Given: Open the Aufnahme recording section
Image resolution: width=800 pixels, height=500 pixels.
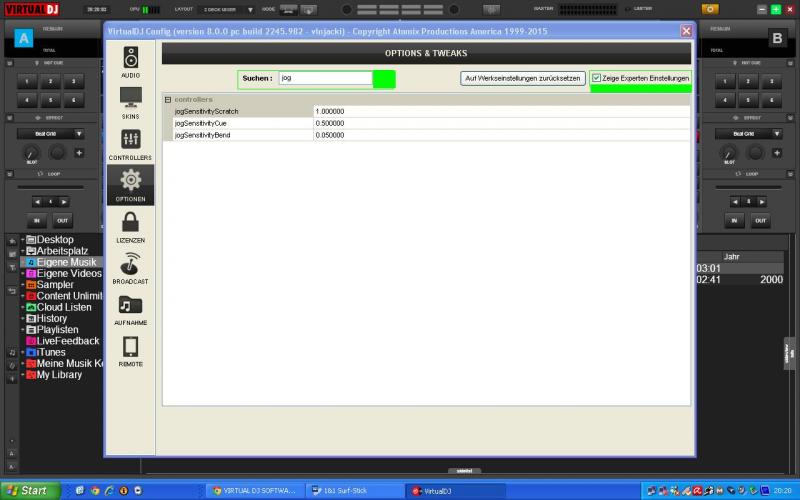Looking at the screenshot, I should [131, 310].
